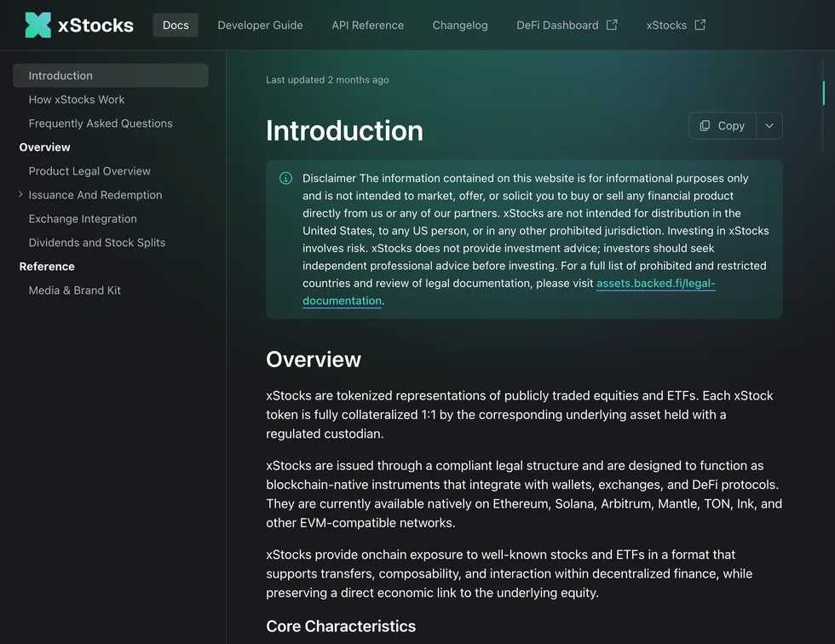Click the info icon in disclaimer box

coord(286,178)
